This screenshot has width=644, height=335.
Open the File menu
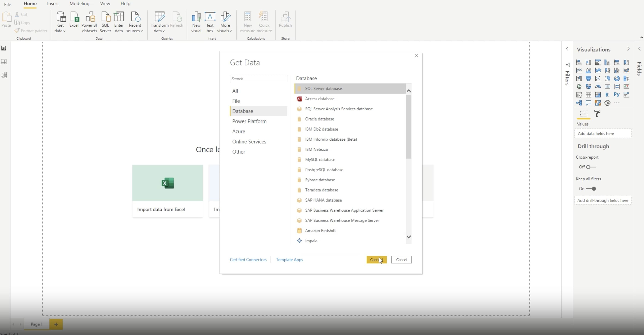8,4
